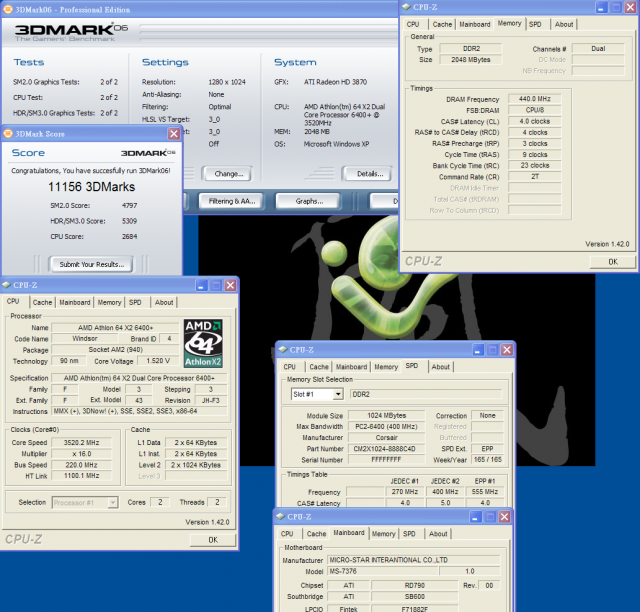Select Cache tab in Mainboard window

coord(316,534)
